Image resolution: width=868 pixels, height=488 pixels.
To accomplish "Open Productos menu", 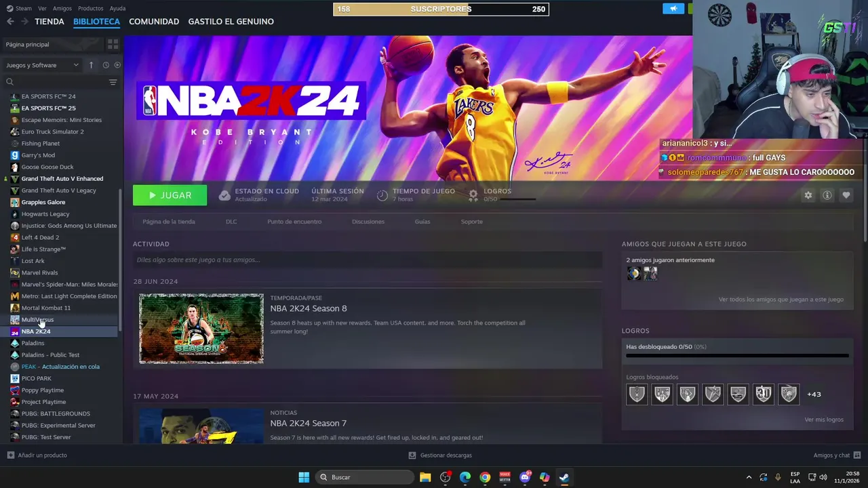I will pos(91,8).
